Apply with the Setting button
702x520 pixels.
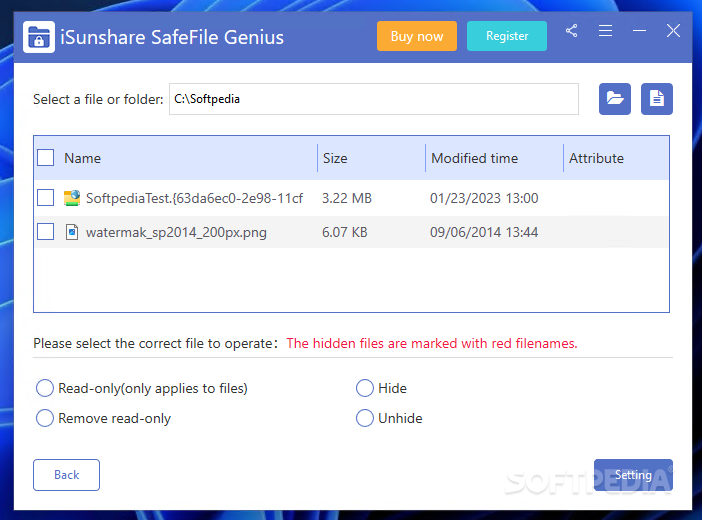click(633, 475)
